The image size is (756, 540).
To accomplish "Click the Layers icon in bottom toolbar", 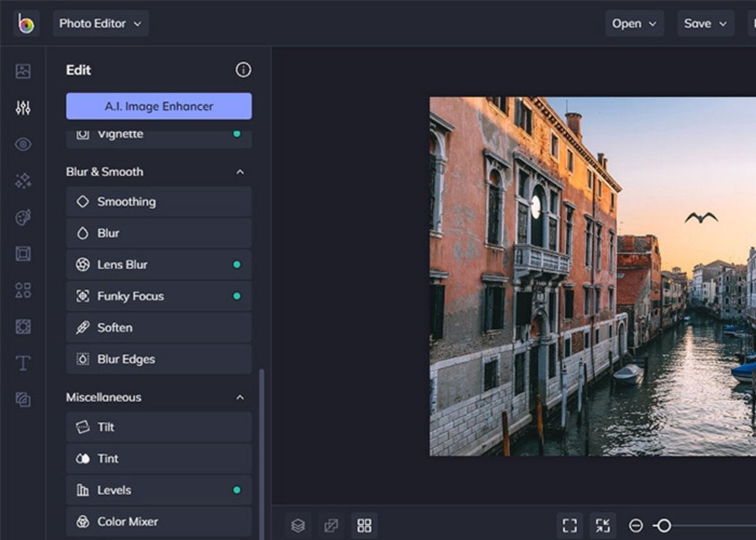I will [297, 525].
